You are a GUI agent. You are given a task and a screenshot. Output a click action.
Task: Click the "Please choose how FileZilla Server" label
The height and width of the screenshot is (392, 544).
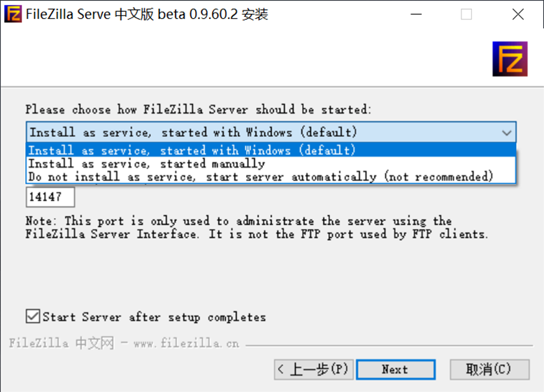(x=199, y=110)
